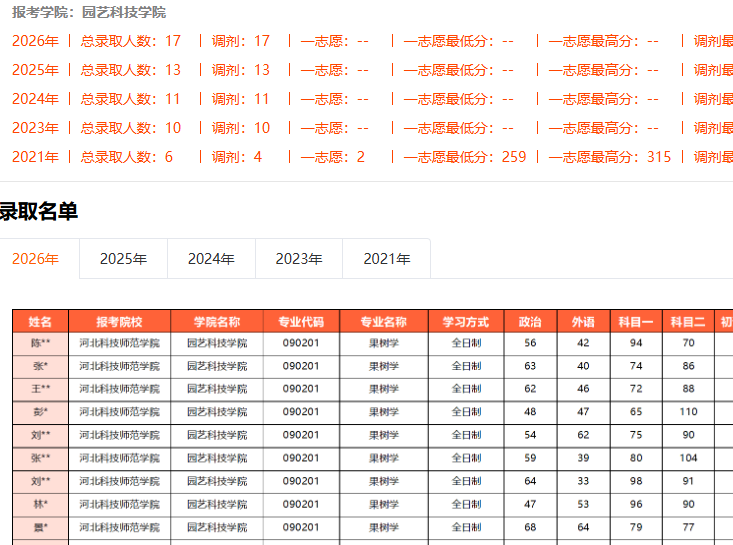Click 调剂：13 in the 2025年 row
This screenshot has height=545, width=733.
pyautogui.click(x=241, y=70)
